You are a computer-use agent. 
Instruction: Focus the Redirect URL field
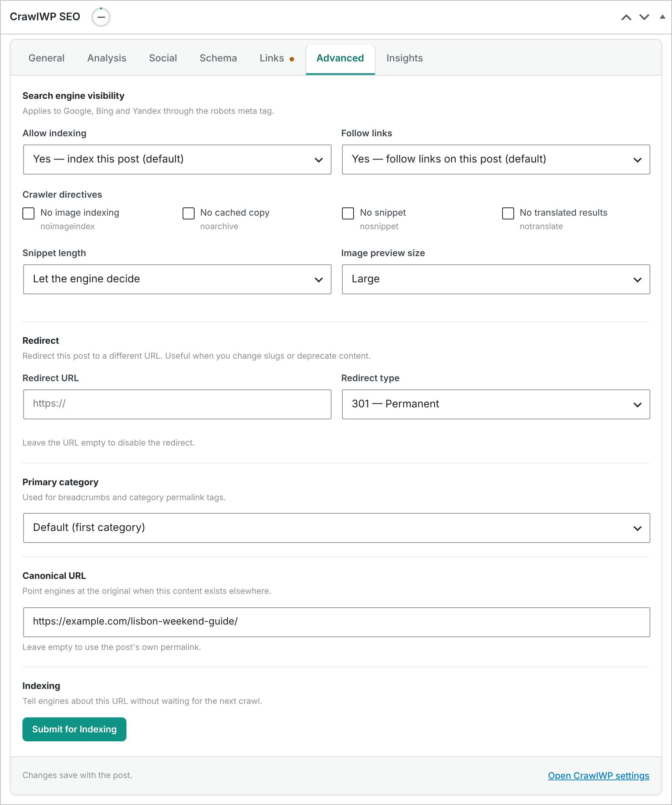point(177,404)
